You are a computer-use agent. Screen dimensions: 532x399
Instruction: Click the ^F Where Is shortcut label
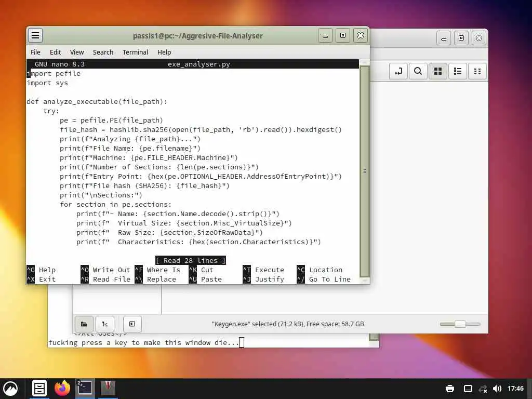(158, 270)
